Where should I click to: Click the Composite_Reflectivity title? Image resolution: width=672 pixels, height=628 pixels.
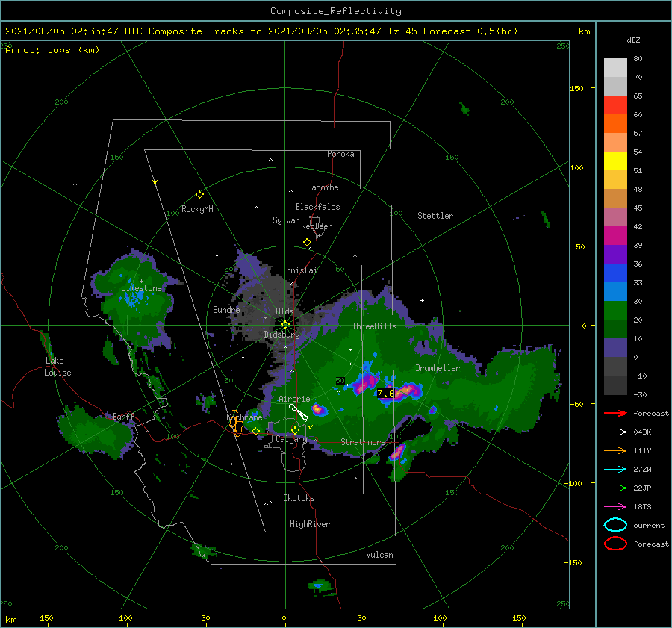click(x=336, y=11)
